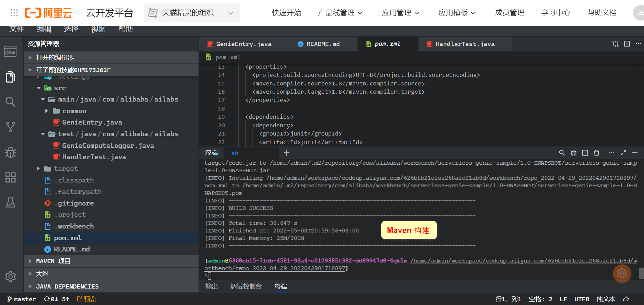Open 帮助文档 link
The width and height of the screenshot is (644, 305).
tap(602, 13)
